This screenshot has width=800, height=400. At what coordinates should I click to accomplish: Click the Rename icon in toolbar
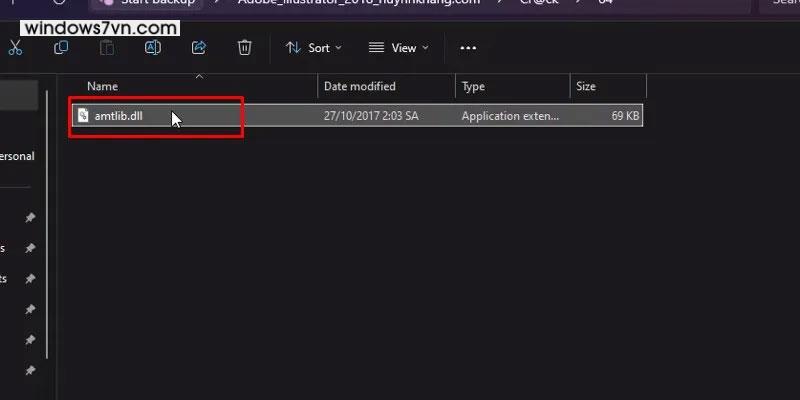coord(152,47)
